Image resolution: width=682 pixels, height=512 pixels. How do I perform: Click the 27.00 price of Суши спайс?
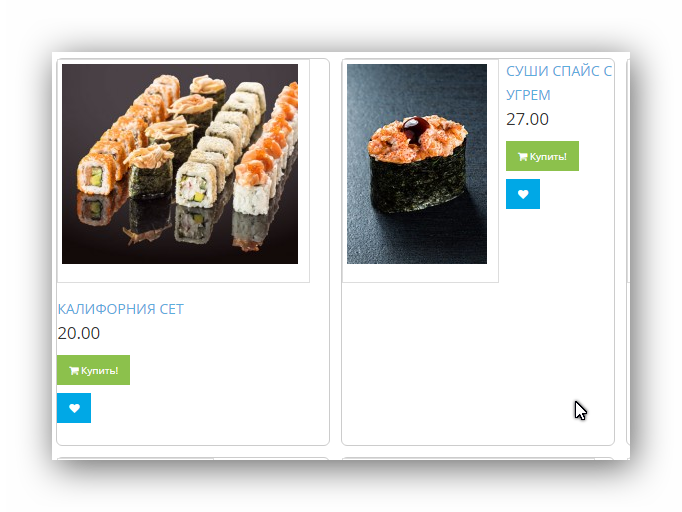[527, 119]
